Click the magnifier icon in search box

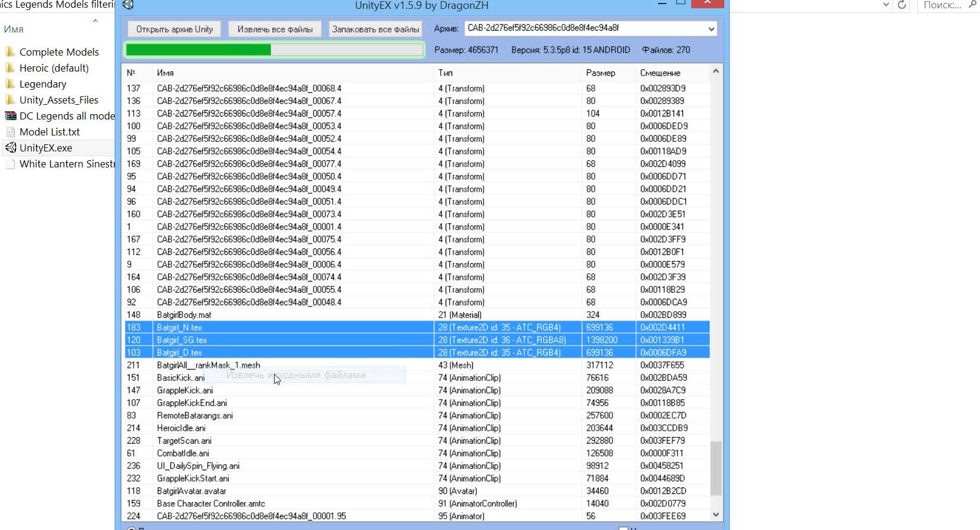pos(972,5)
